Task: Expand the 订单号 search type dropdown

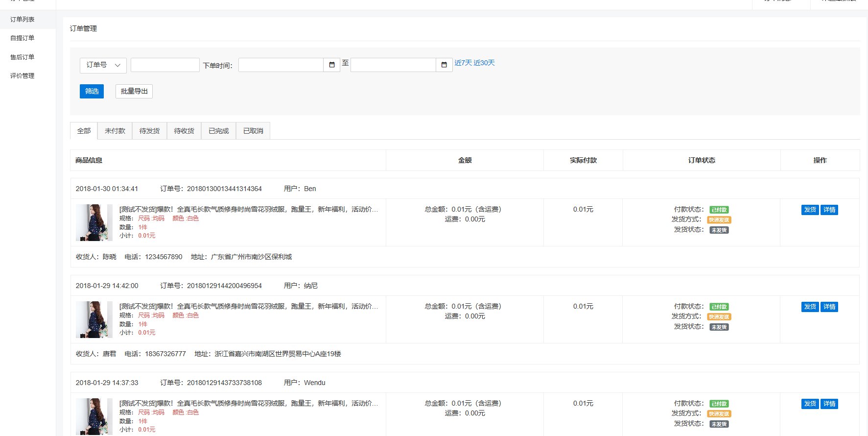Action: coord(103,65)
